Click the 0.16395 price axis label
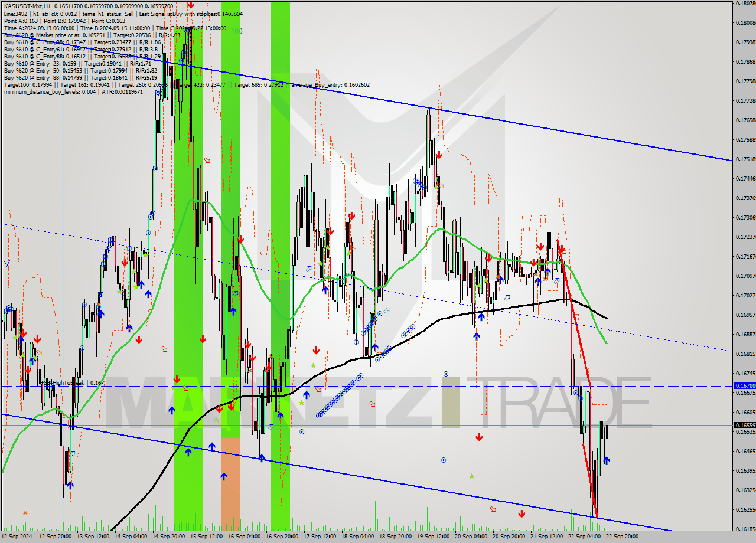756x543 pixels. 745,471
